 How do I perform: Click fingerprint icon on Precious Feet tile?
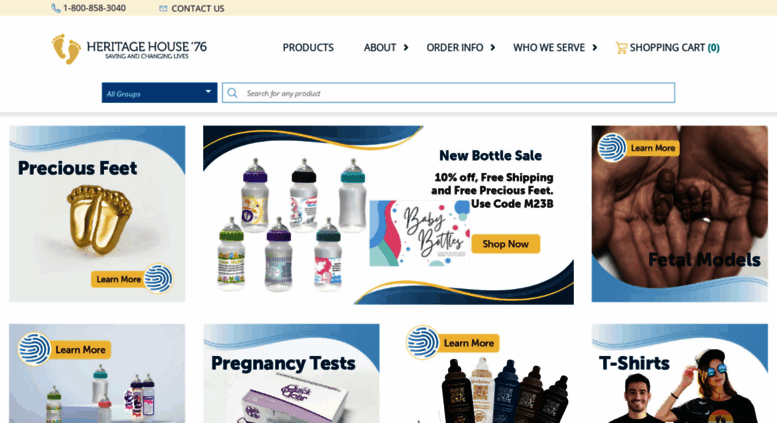pyautogui.click(x=159, y=278)
